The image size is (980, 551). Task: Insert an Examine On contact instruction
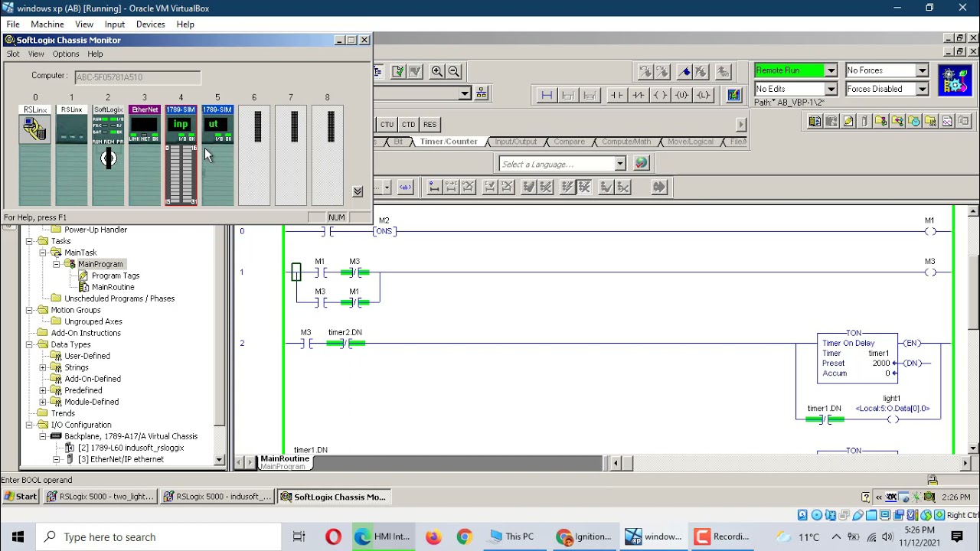pyautogui.click(x=616, y=95)
